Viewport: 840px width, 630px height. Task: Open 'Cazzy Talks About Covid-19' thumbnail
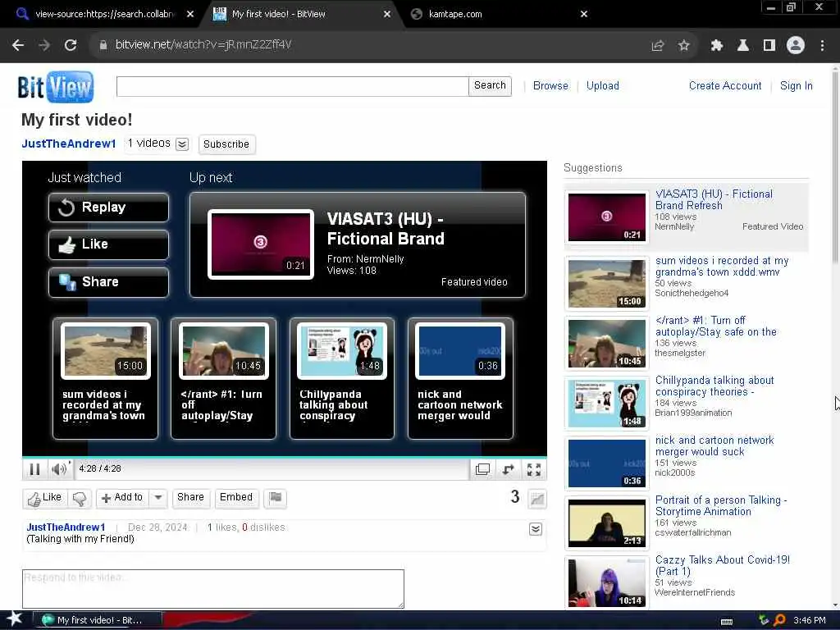[607, 582]
